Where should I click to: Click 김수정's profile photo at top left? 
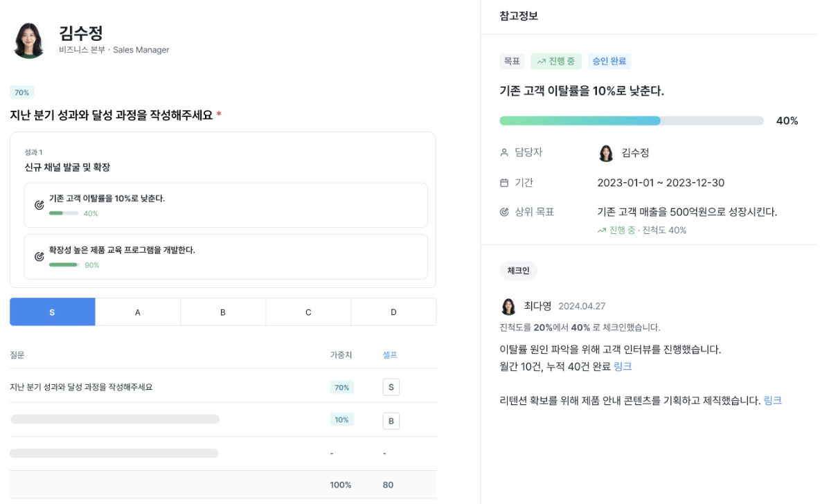click(28, 39)
